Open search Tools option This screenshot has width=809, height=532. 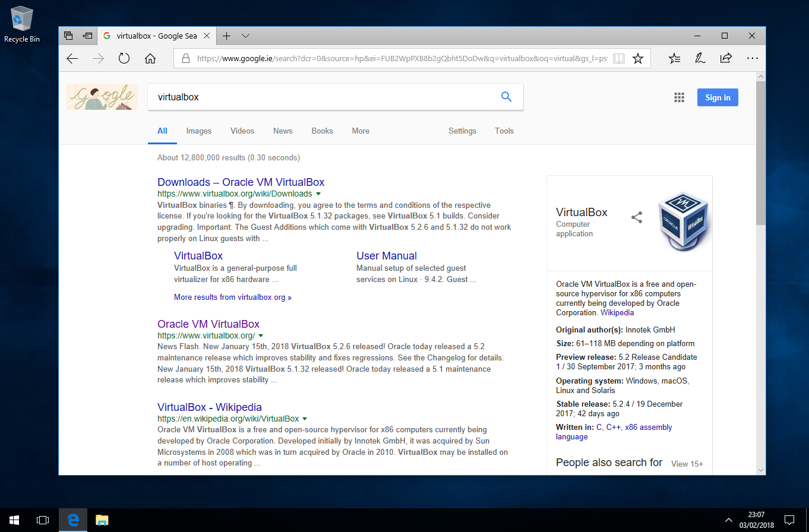(504, 131)
